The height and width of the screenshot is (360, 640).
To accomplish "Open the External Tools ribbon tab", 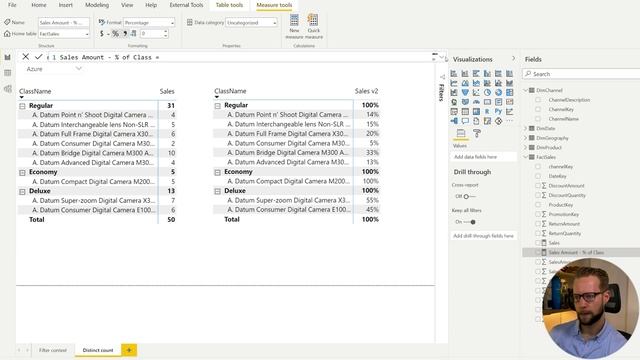I will 186,5.
